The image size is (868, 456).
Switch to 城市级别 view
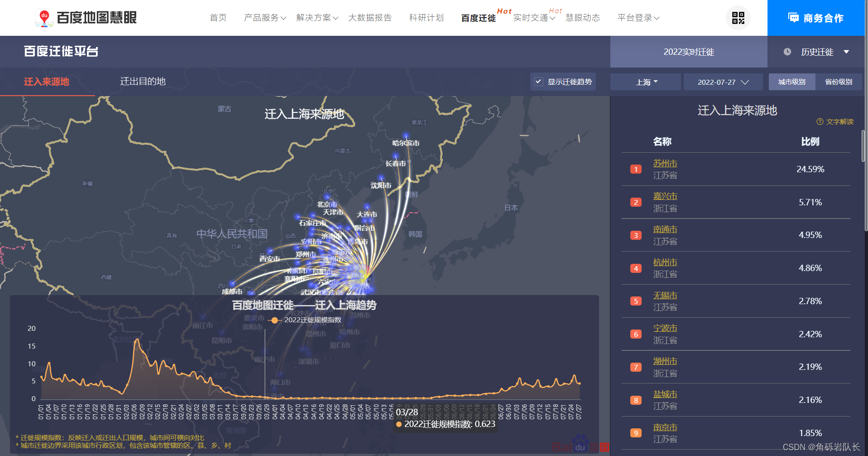tap(792, 82)
